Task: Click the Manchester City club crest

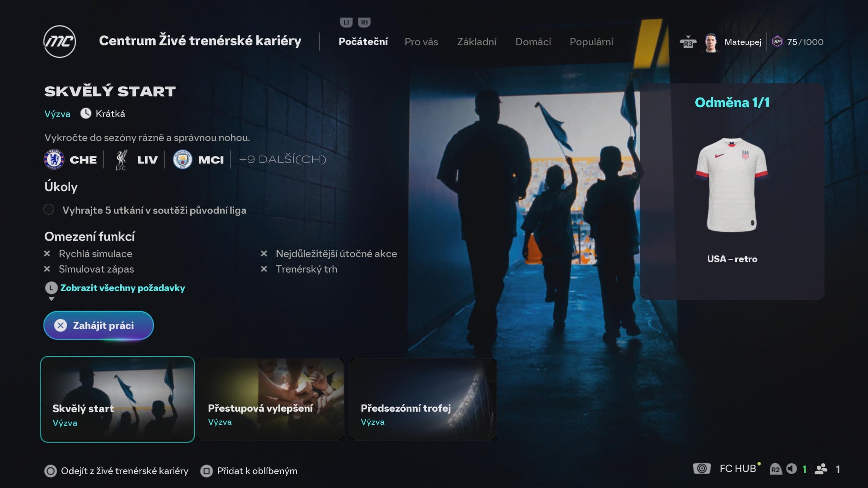Action: (x=182, y=159)
